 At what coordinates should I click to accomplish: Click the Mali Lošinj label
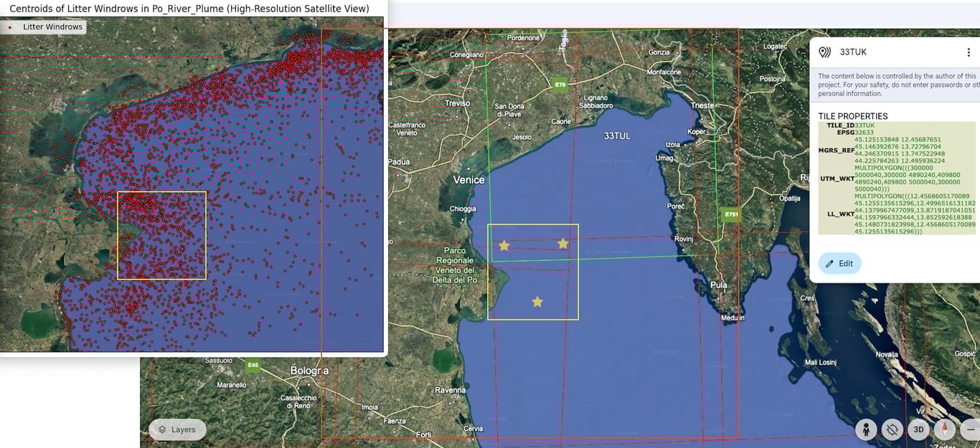[x=820, y=363]
